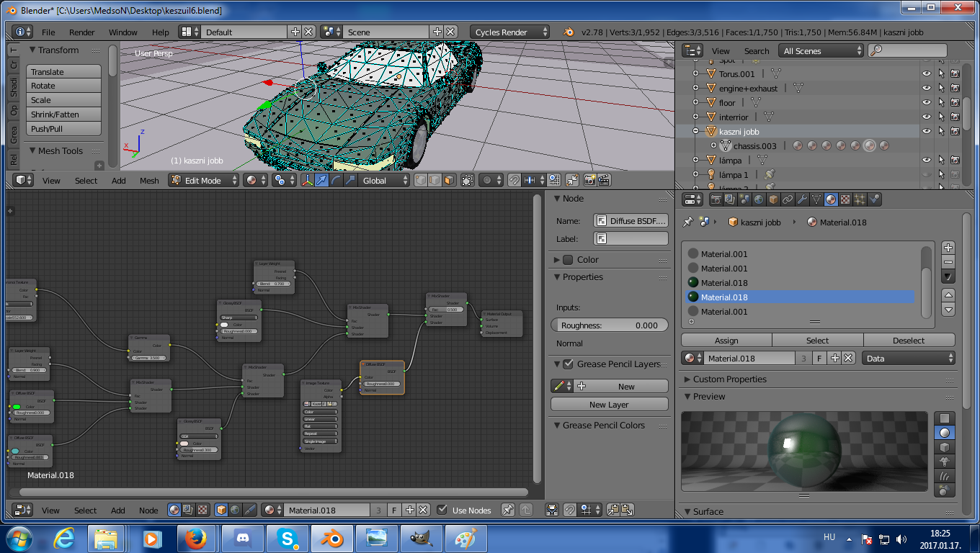The image size is (980, 553).
Task: Toggle visibility eye for interrior object
Action: tap(927, 117)
